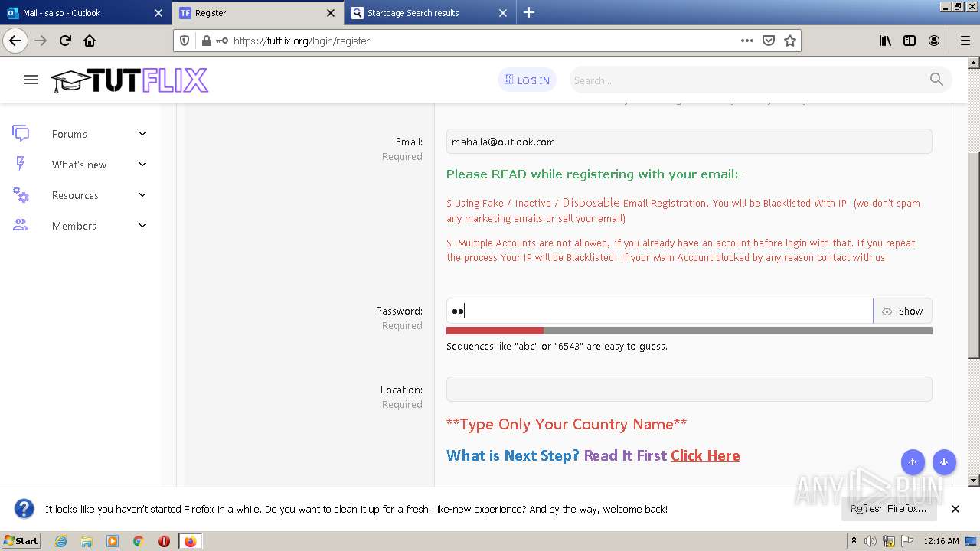This screenshot has width=980, height=551.
Task: Save page to Pocket
Action: [x=769, y=41]
